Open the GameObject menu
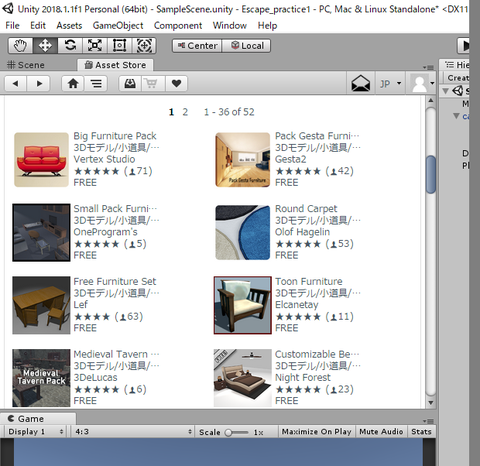Viewport: 480px width, 466px height. (x=118, y=26)
